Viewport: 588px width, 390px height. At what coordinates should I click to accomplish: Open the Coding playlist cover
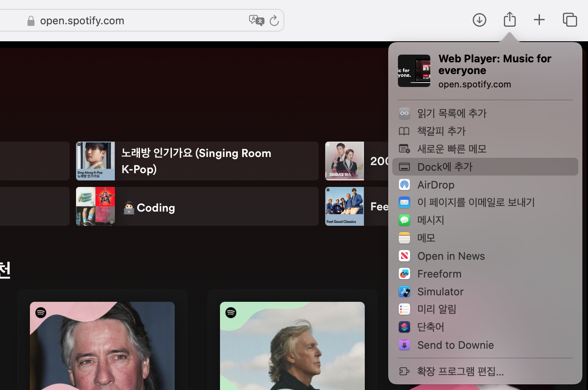tap(95, 206)
